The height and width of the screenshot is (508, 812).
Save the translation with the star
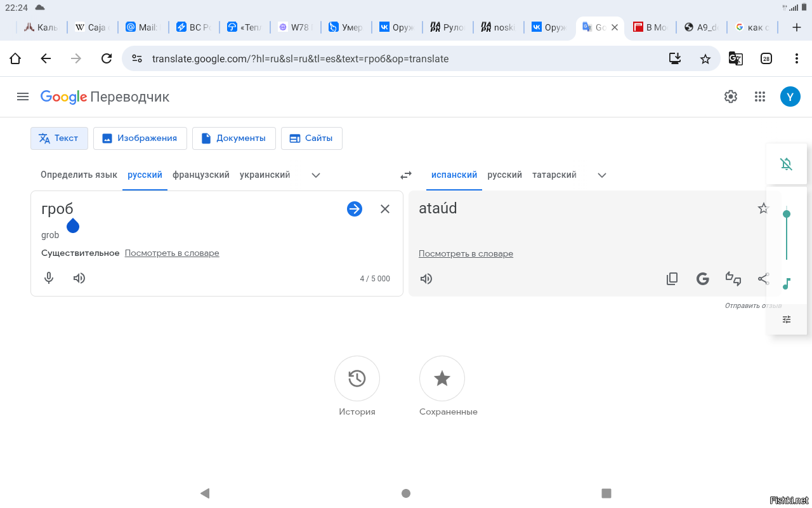(x=763, y=208)
